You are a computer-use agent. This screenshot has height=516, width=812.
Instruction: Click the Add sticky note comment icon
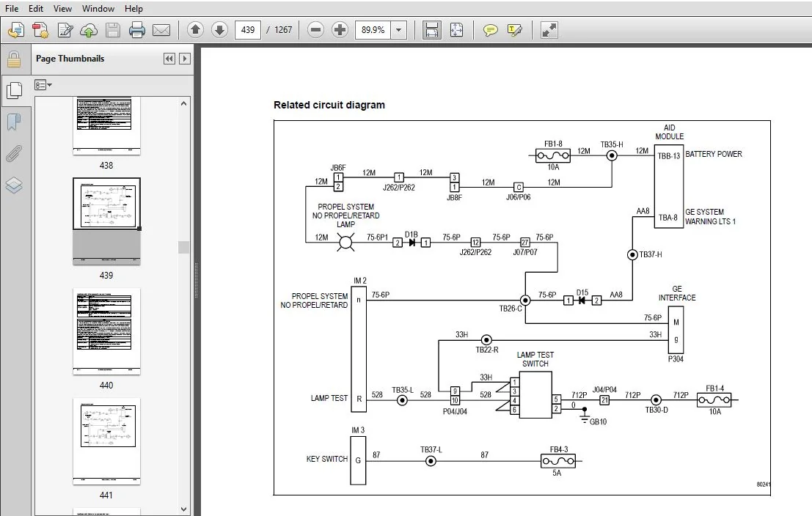(490, 30)
